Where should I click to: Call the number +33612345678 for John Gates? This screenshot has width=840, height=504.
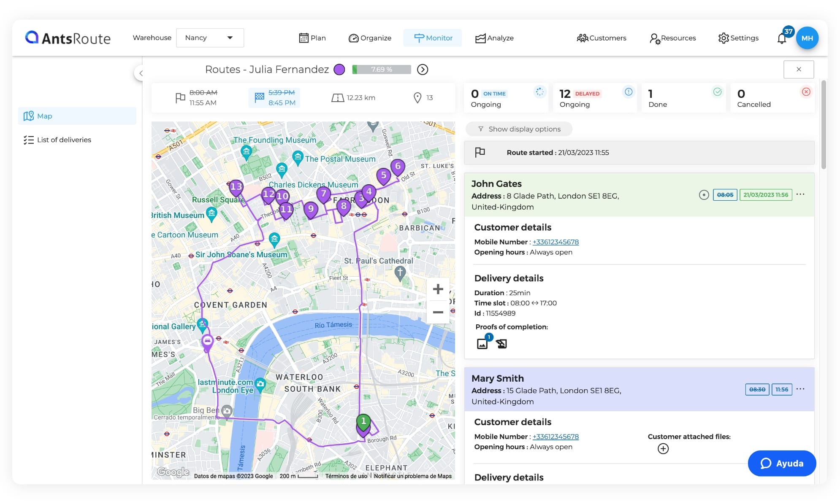pos(555,242)
